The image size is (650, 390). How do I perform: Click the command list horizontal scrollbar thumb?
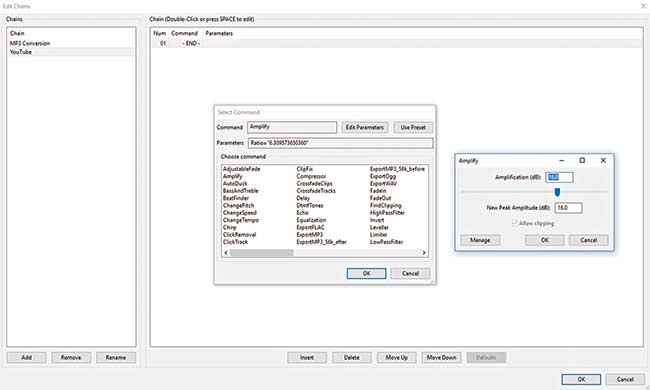pyautogui.click(x=262, y=253)
